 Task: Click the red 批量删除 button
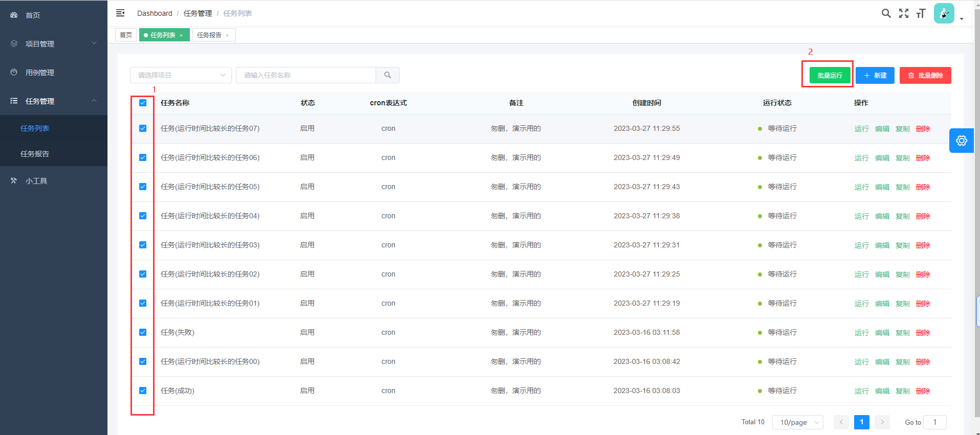925,75
